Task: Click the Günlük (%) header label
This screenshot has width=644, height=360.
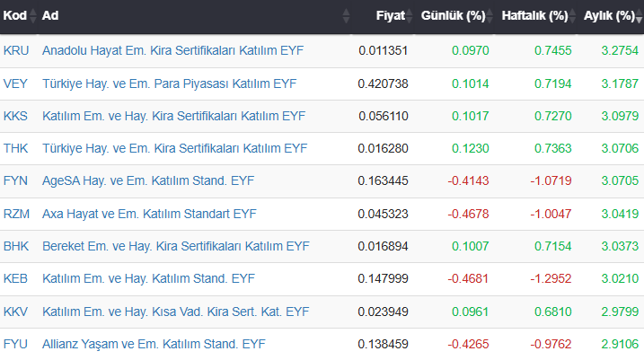Action: (x=453, y=15)
